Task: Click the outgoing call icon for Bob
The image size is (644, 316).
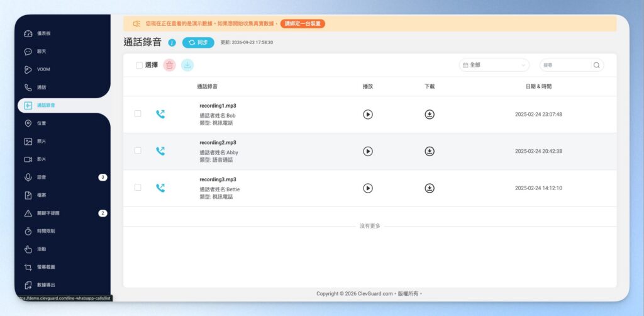Action: 160,114
